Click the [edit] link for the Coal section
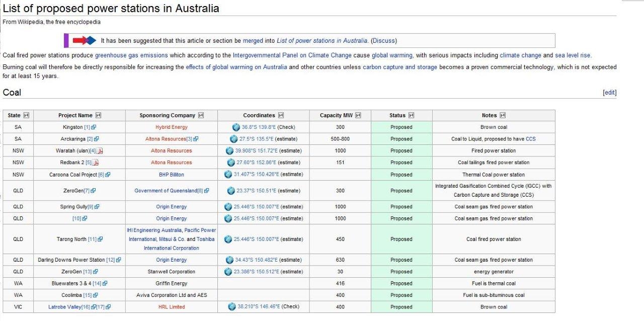The width and height of the screenshot is (644, 321). coord(610,93)
